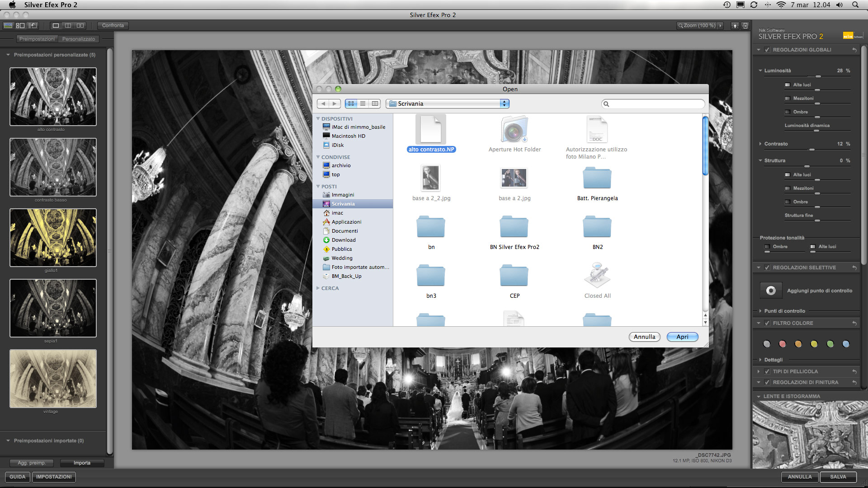Open the Spotlight search in menu bar

click(x=855, y=5)
